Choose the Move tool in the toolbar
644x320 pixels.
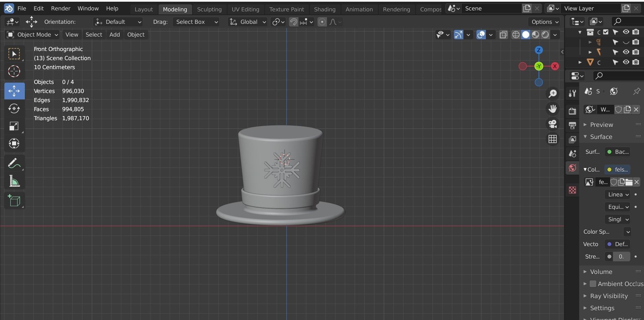(x=14, y=91)
